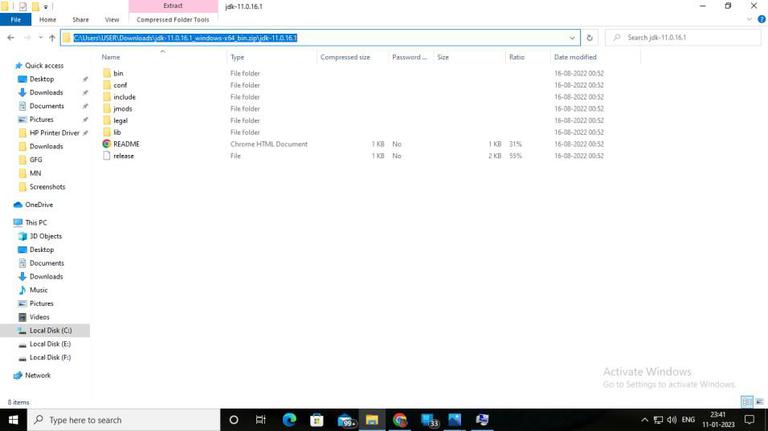Open Music under This PC
The image size is (768, 431).
pyautogui.click(x=38, y=290)
